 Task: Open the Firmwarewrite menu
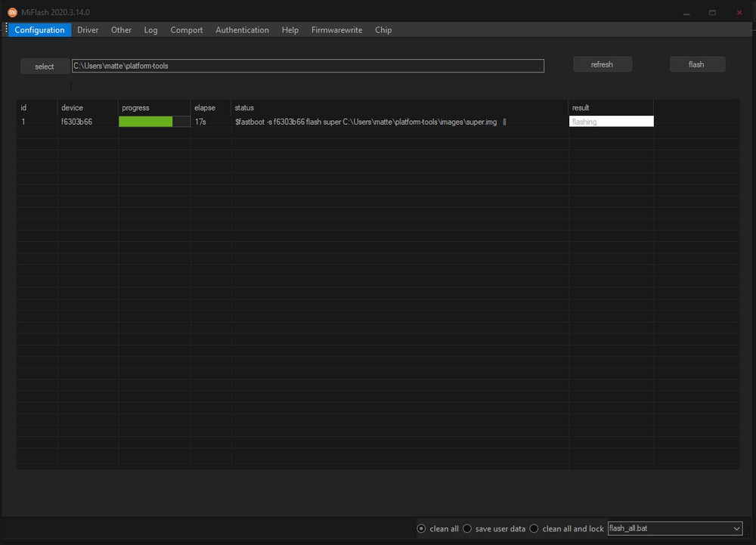tap(336, 30)
